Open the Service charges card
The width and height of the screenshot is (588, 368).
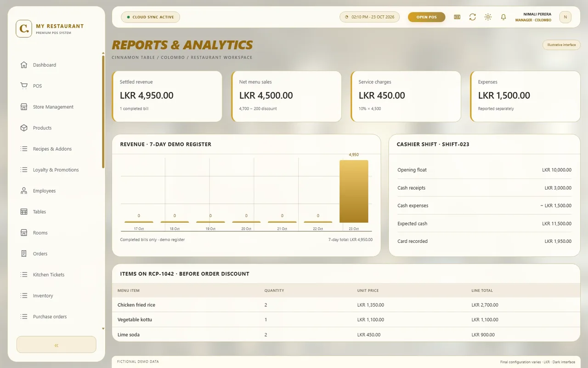[x=406, y=96]
